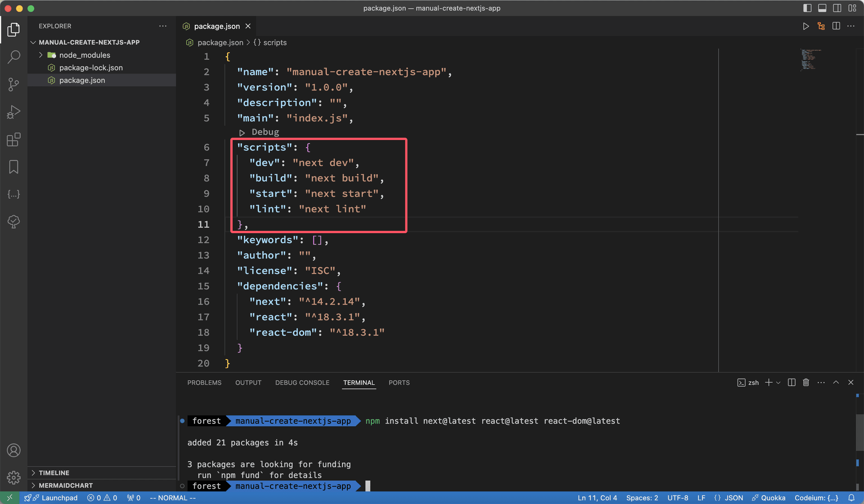Open the Extensions view
Screen dimensions: 864x504
coord(13,139)
